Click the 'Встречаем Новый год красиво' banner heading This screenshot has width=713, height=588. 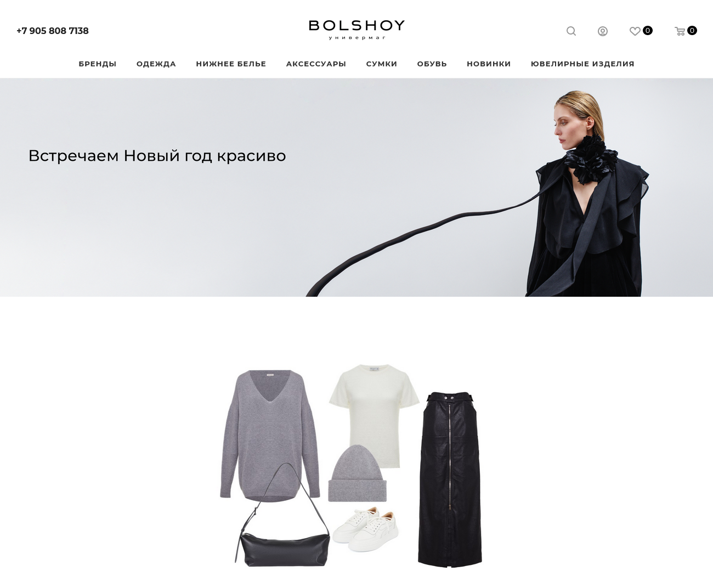click(x=157, y=156)
